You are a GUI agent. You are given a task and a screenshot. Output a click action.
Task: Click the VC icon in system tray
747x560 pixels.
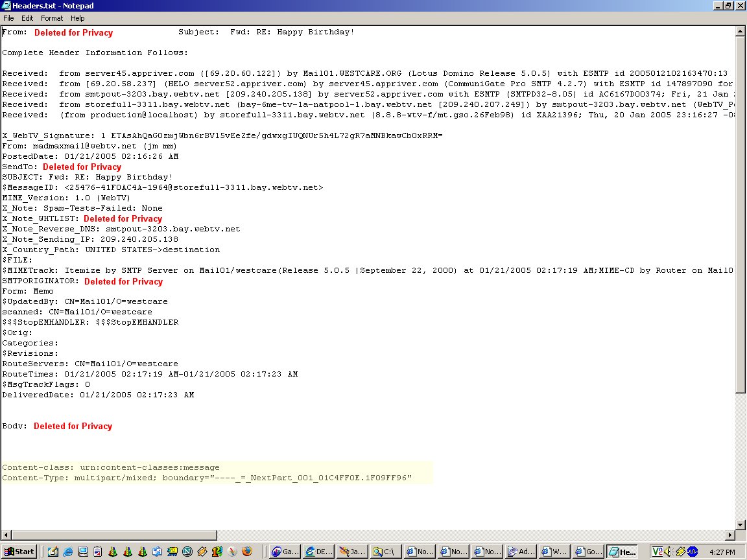tap(658, 552)
